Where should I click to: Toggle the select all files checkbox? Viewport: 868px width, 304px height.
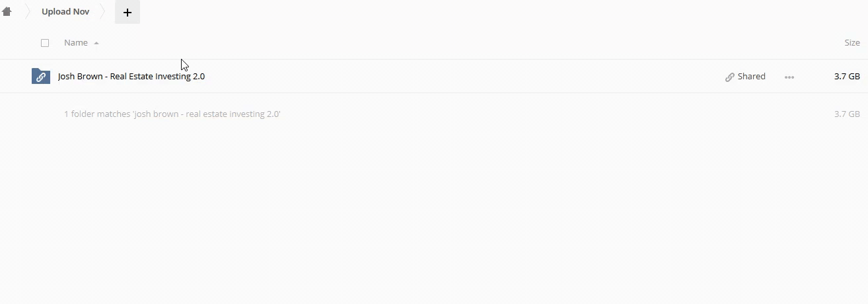point(45,43)
